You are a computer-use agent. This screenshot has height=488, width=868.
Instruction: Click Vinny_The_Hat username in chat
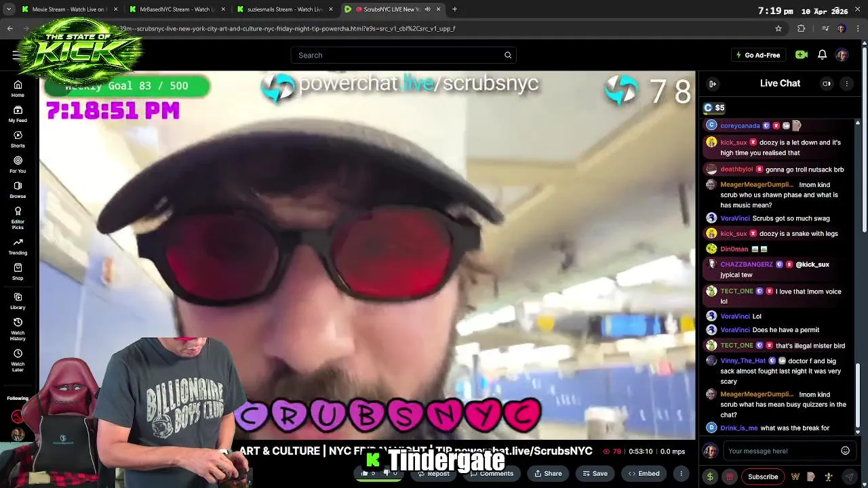(x=743, y=361)
